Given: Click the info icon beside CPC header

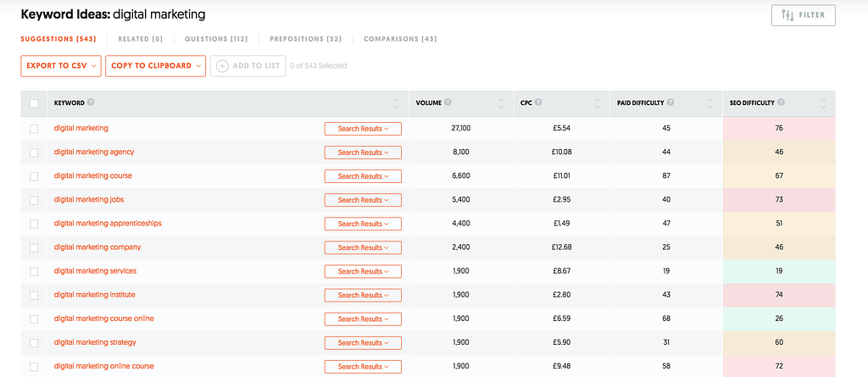Looking at the screenshot, I should (x=541, y=103).
